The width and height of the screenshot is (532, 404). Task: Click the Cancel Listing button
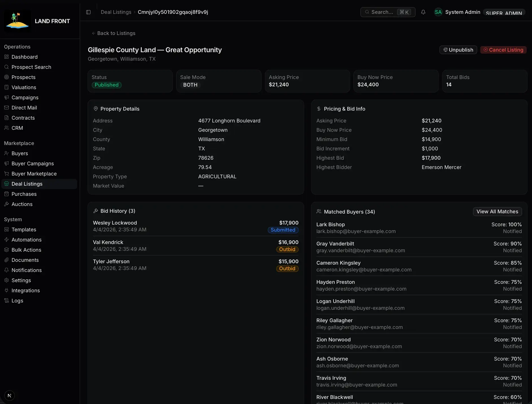click(x=503, y=50)
